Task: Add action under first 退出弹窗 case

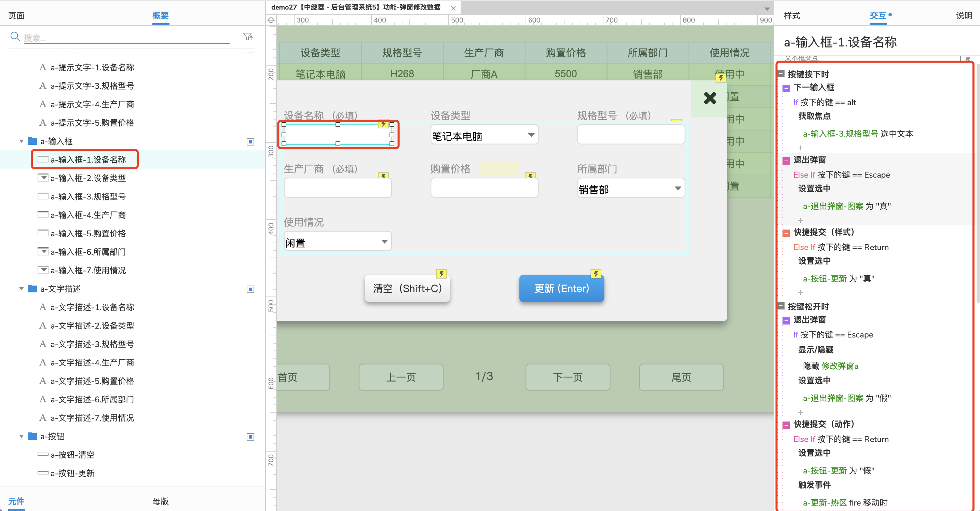Action: click(x=800, y=220)
